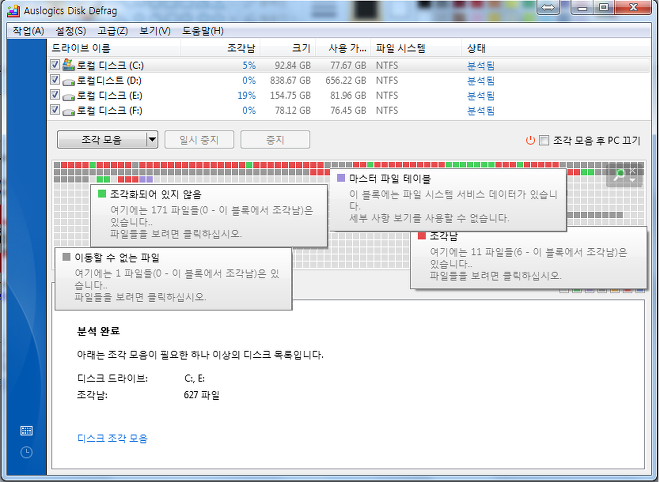
Task: Select the 656.22 GB free space cell
Action: 346,81
